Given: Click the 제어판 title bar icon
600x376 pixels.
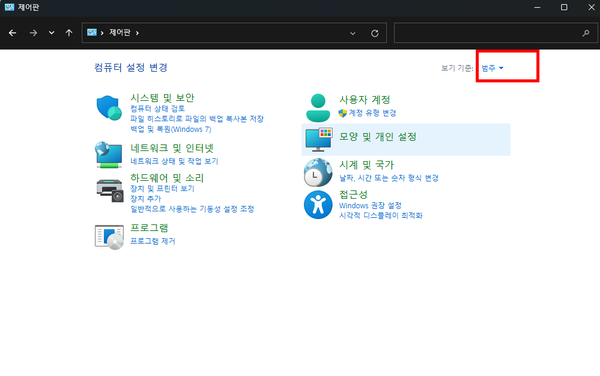Looking at the screenshot, I should (x=9, y=7).
